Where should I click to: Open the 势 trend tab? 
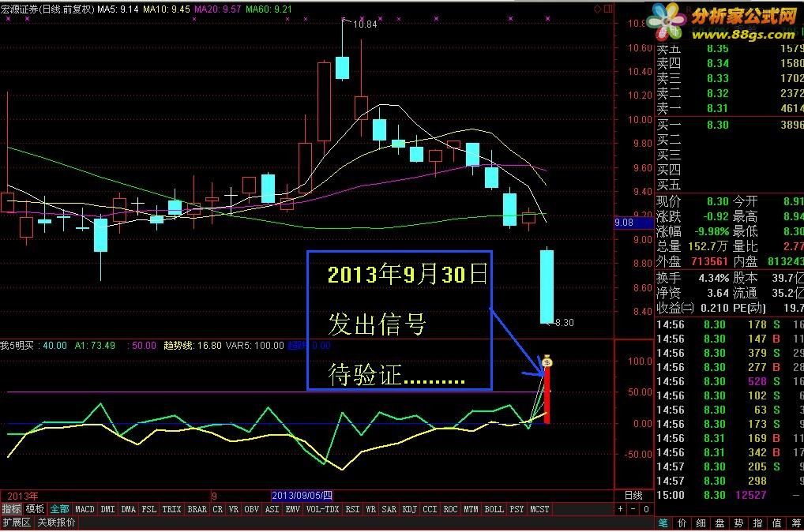click(x=739, y=523)
